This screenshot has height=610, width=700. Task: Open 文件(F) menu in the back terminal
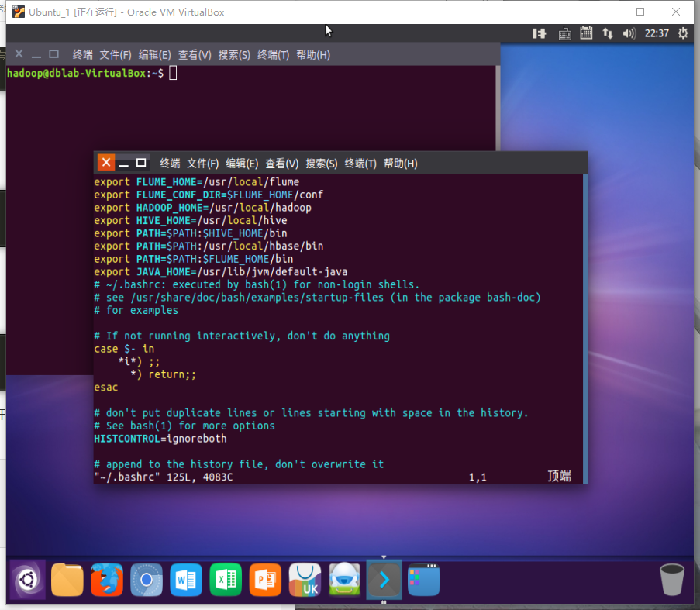click(116, 55)
